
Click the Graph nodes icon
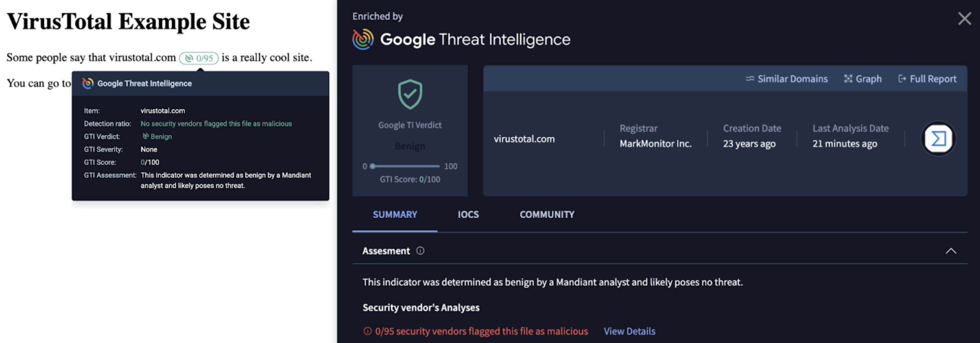pyautogui.click(x=848, y=79)
